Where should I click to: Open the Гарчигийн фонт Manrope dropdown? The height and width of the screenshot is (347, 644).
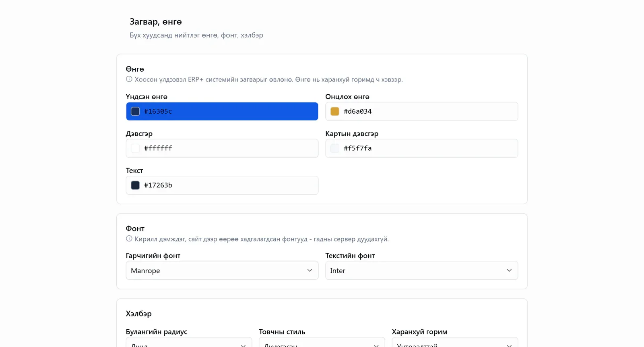pyautogui.click(x=222, y=270)
